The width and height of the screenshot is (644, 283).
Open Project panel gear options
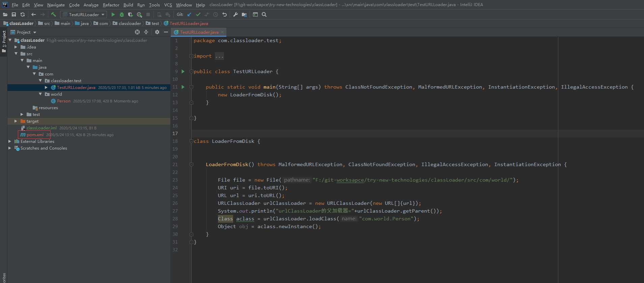click(x=157, y=32)
